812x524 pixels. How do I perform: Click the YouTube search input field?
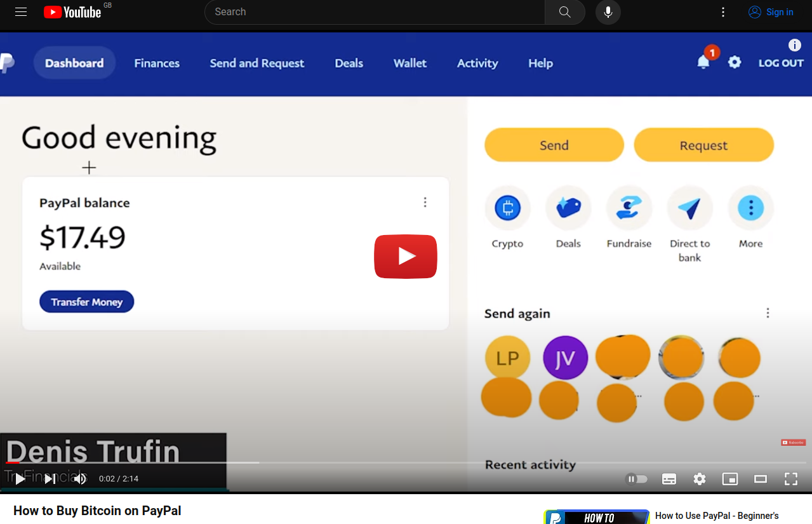point(375,12)
